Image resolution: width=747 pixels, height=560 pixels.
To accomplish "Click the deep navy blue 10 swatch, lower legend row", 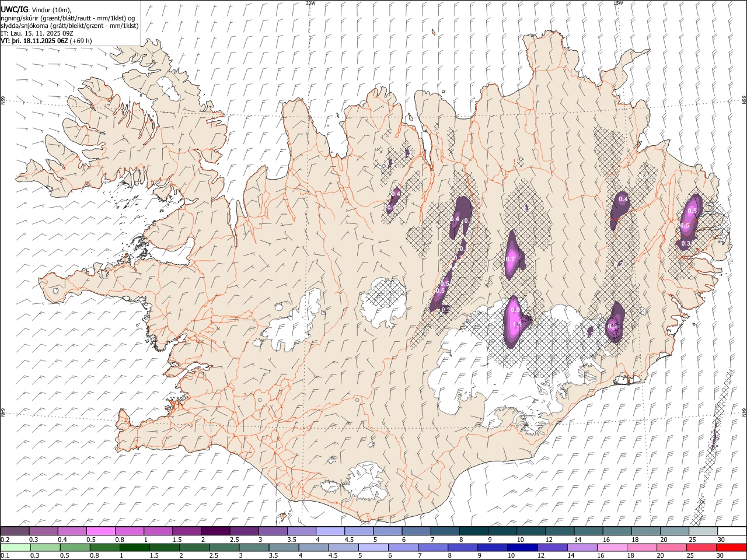I will [522, 548].
